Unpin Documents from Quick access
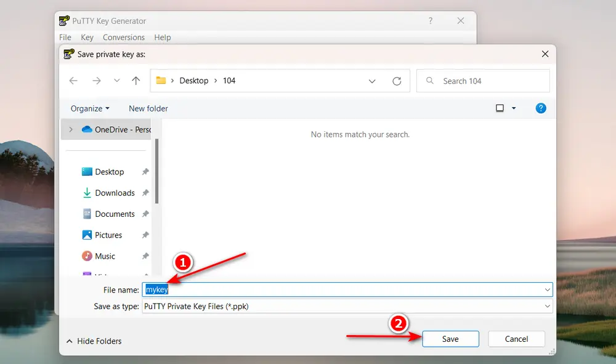This screenshot has height=364, width=616. [x=147, y=214]
